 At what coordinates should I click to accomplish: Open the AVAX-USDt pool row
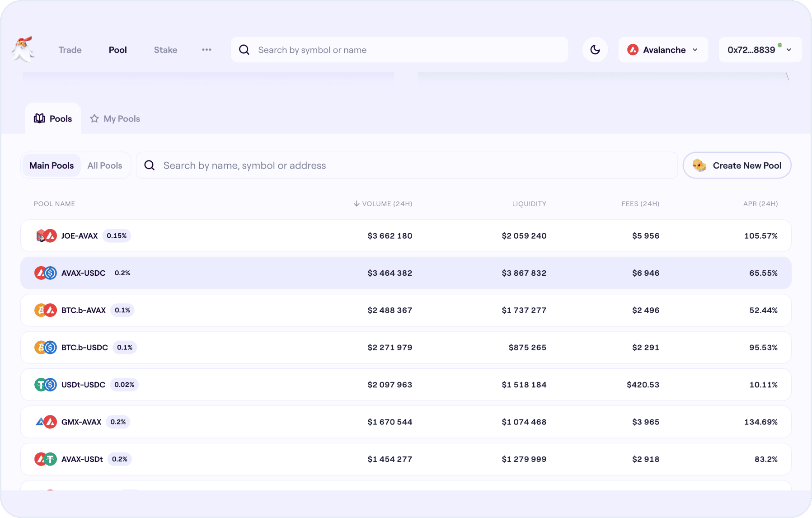[406, 459]
